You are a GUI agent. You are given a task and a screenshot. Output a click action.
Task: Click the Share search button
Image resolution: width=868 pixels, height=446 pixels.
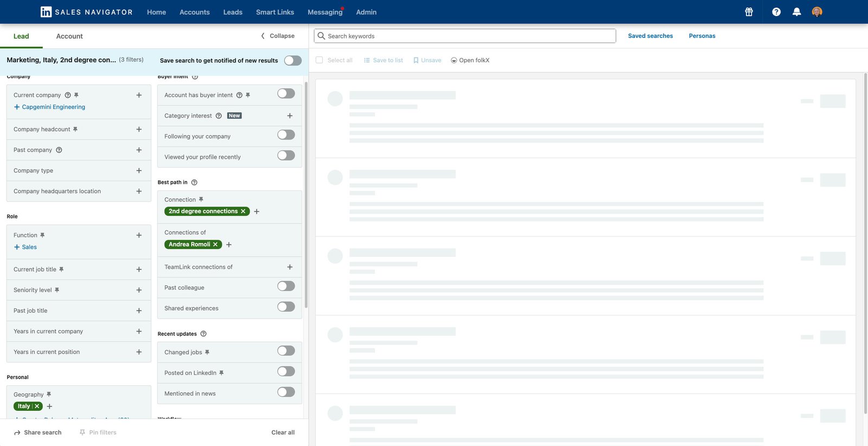tap(37, 432)
